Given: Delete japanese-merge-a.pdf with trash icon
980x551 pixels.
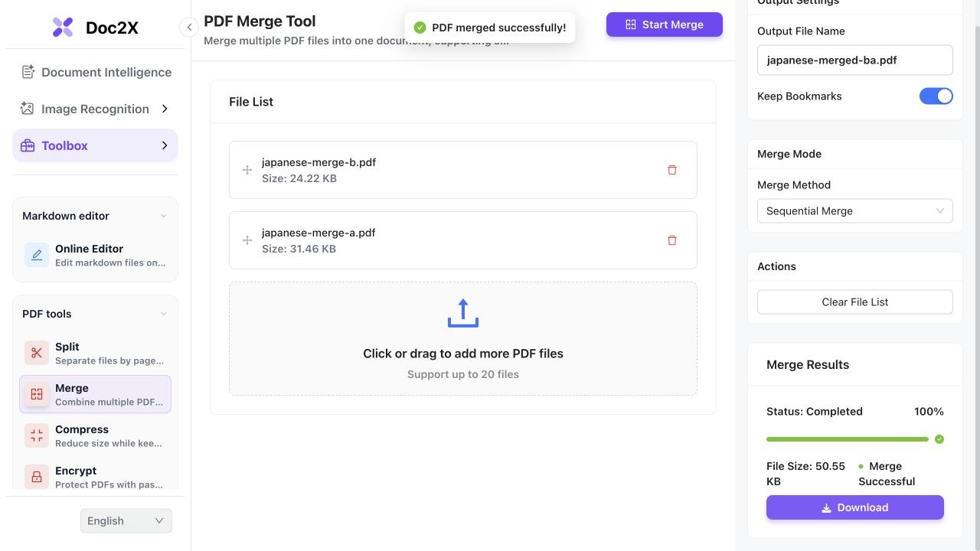Looking at the screenshot, I should 672,240.
